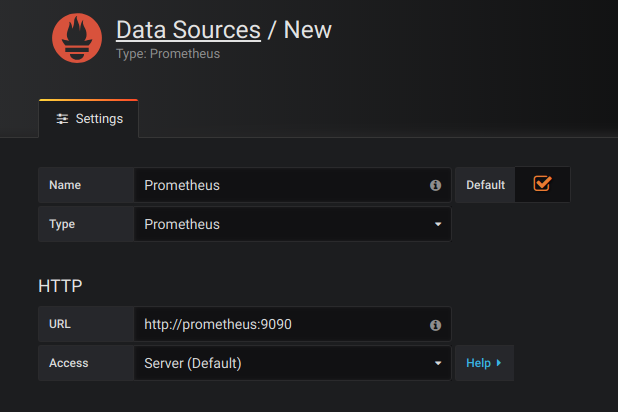Click the 'Type: Prometheus' subtitle text

168,54
